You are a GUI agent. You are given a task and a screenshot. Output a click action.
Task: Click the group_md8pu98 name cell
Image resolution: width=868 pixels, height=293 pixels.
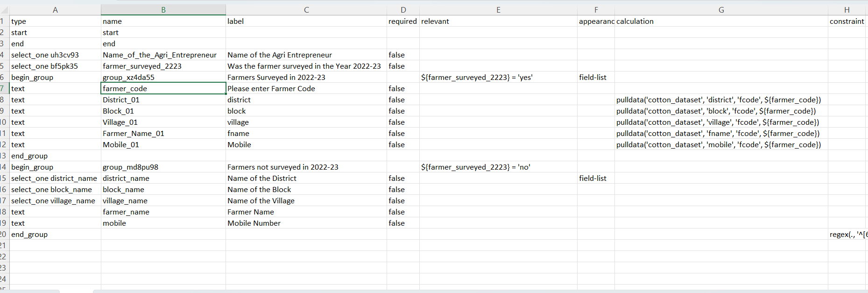[163, 167]
